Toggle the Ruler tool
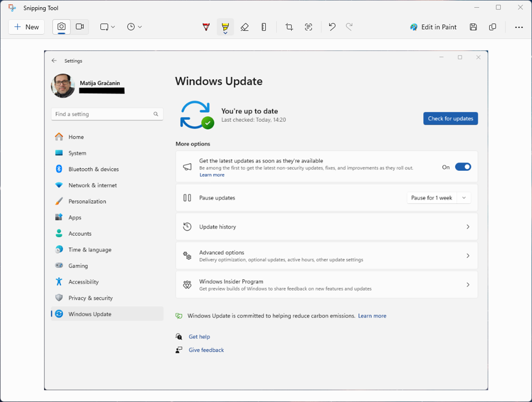 (264, 27)
